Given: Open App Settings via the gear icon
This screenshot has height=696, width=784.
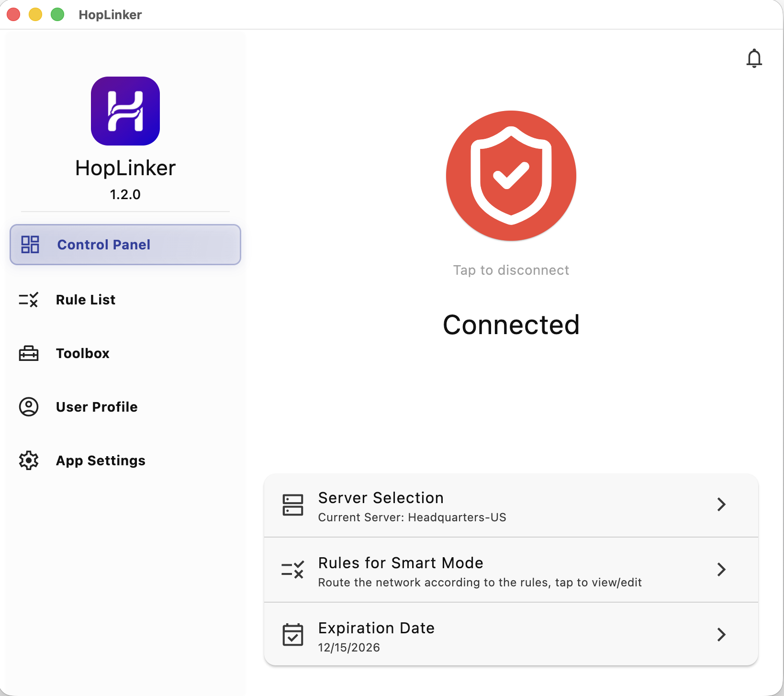Looking at the screenshot, I should 28,460.
